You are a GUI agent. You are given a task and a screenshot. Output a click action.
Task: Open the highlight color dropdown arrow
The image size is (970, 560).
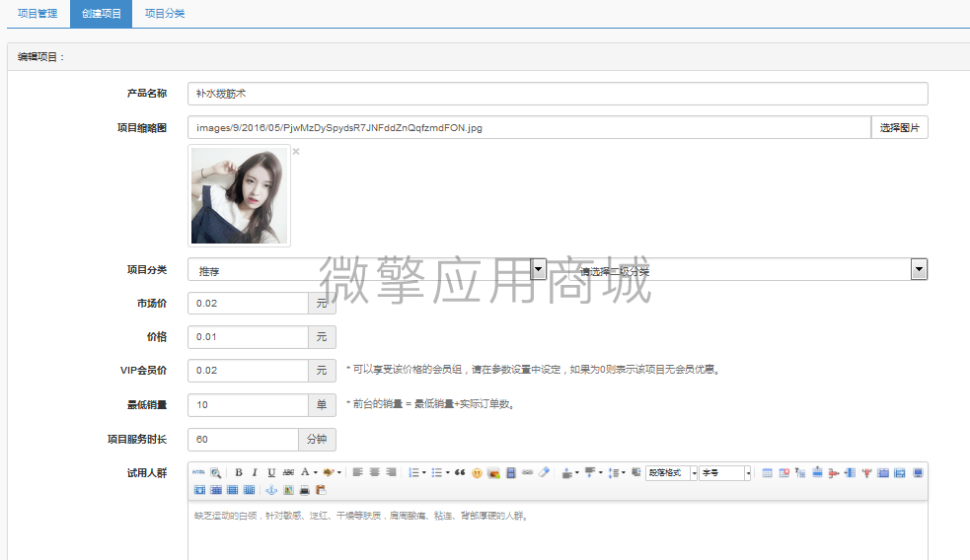pyautogui.click(x=339, y=472)
